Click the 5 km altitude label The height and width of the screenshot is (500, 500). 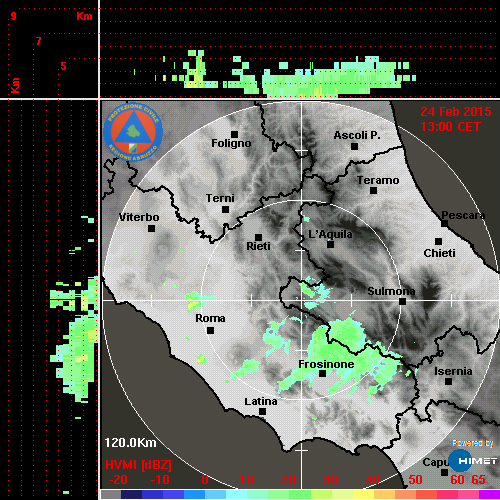63,66
